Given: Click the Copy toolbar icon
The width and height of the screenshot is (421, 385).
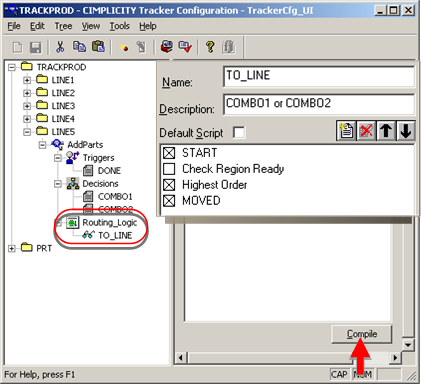Looking at the screenshot, I should [79, 47].
